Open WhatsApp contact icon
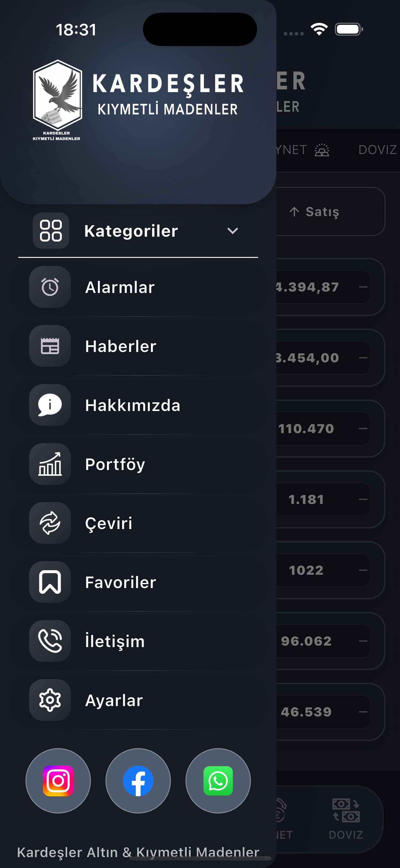 pyautogui.click(x=218, y=781)
